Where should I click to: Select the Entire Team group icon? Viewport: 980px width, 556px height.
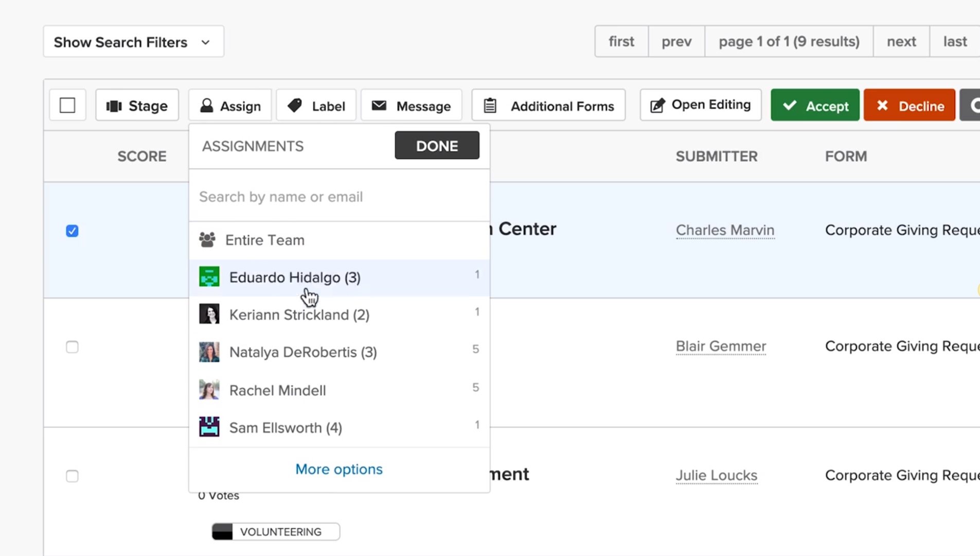click(208, 239)
